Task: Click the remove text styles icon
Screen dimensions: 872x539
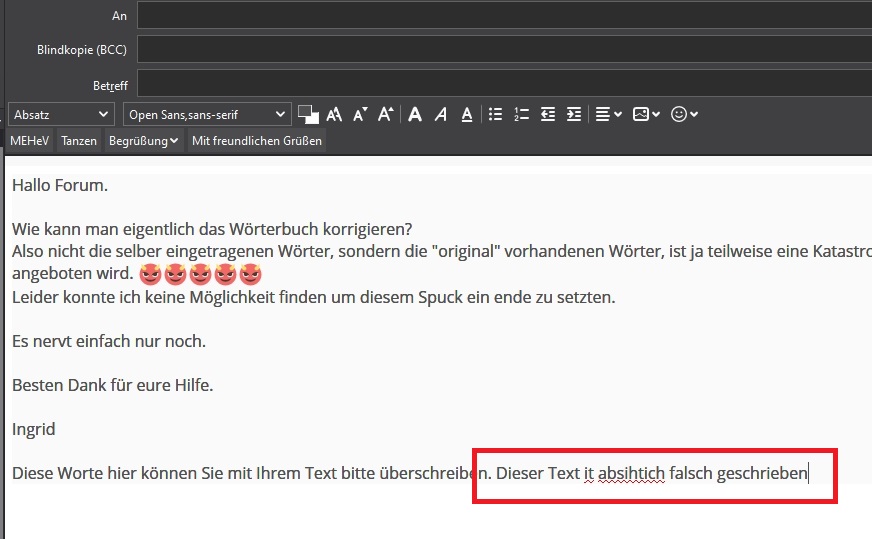Action: (x=334, y=115)
